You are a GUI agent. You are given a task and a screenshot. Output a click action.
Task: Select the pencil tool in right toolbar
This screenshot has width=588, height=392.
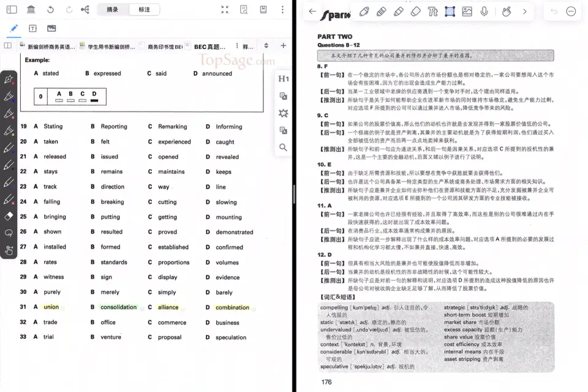click(x=382, y=12)
